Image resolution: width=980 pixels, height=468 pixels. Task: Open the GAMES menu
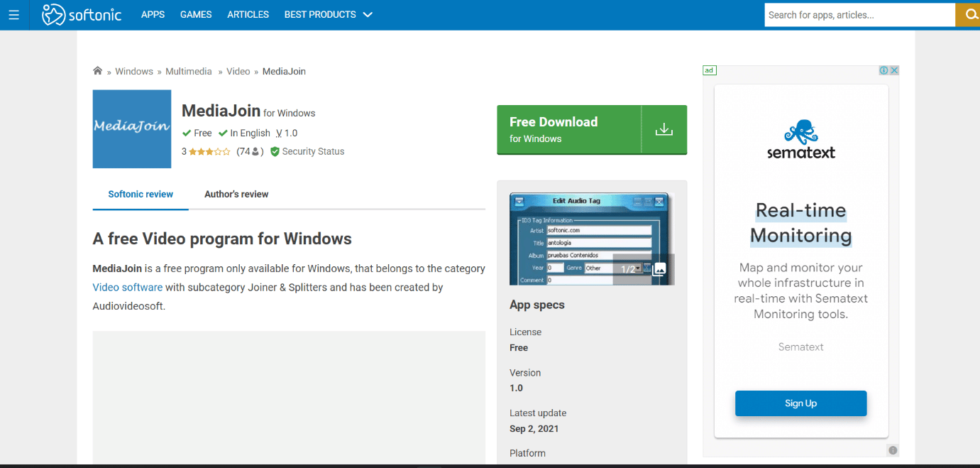(196, 14)
